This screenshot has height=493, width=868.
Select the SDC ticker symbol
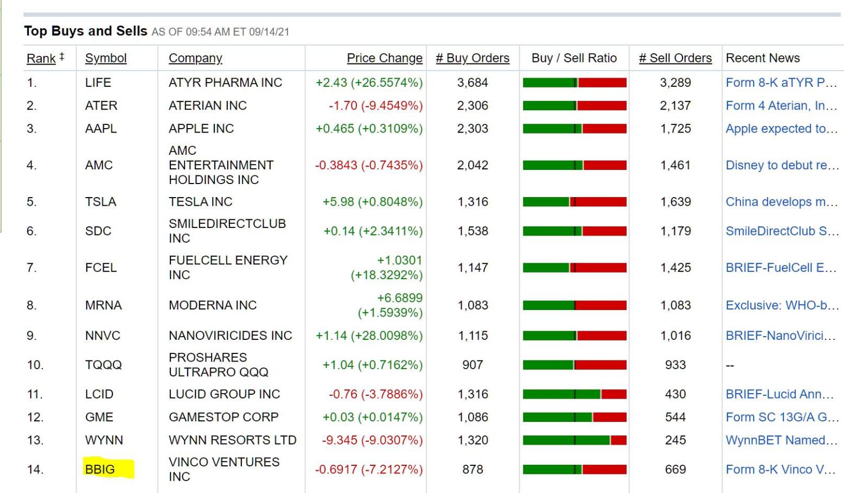click(98, 231)
